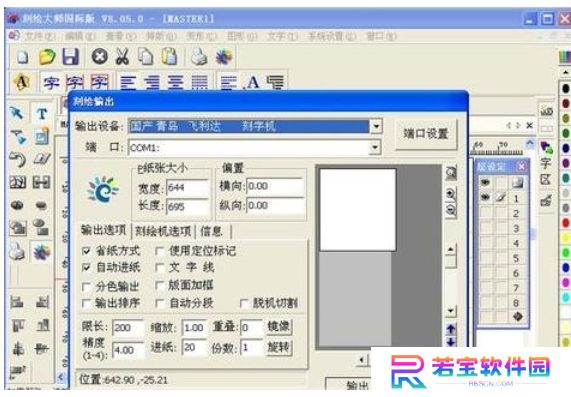Click the colorful plot output icon in top toolbar
The width and height of the screenshot is (571, 397).
point(224,57)
